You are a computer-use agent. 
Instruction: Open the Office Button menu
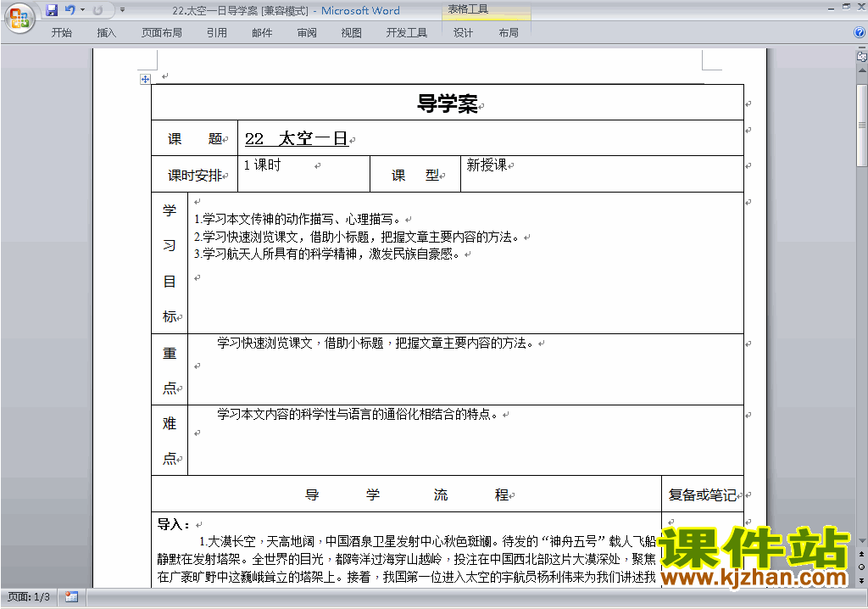tap(20, 19)
